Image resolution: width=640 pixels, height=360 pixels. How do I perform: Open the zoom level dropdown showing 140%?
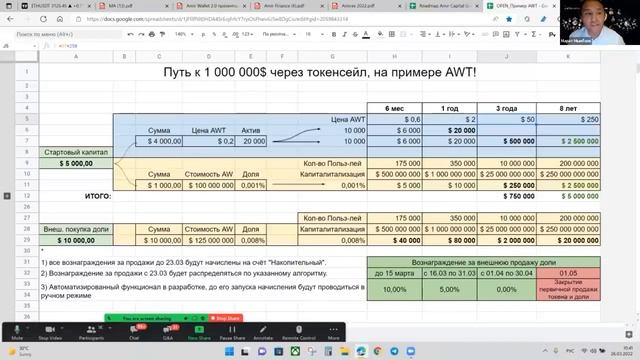pos(184,34)
